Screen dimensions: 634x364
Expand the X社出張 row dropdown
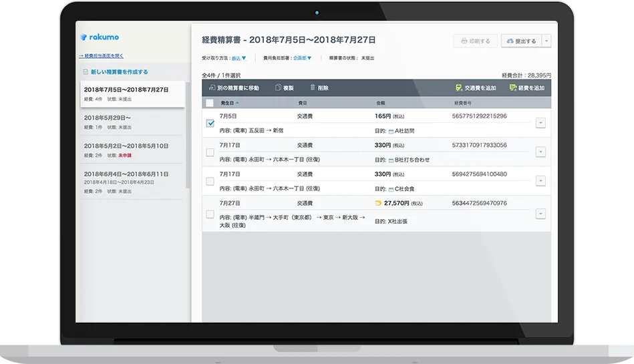point(540,214)
